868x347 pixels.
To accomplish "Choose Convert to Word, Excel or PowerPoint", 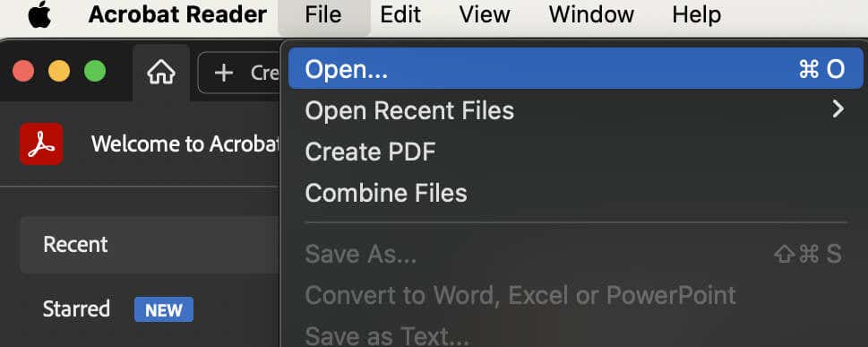I will [x=576, y=295].
